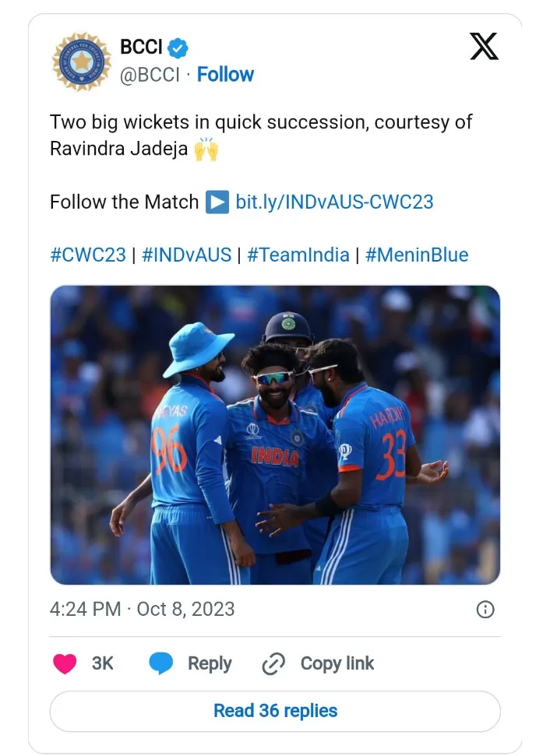Image resolution: width=550 pixels, height=756 pixels.
Task: Click the @BCCI handle
Action: (x=150, y=75)
